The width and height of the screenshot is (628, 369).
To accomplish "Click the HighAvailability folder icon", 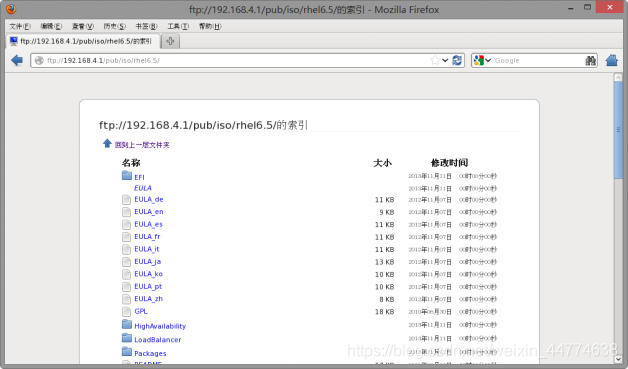I will click(127, 324).
